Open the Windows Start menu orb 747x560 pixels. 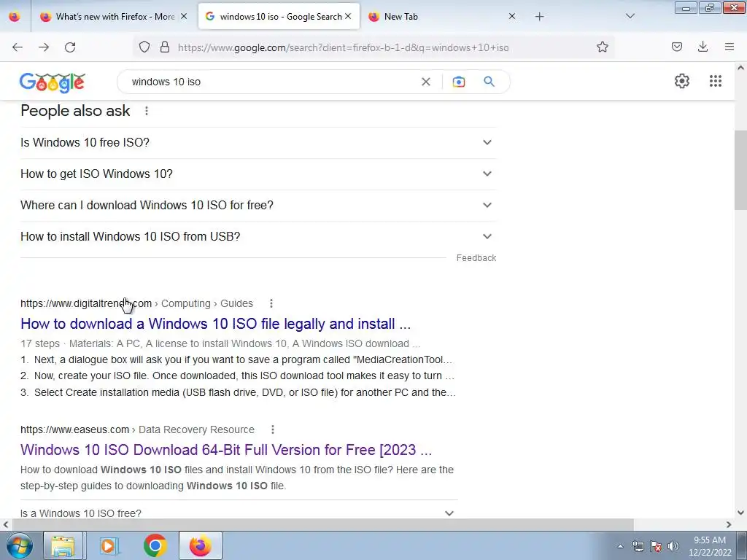point(19,545)
